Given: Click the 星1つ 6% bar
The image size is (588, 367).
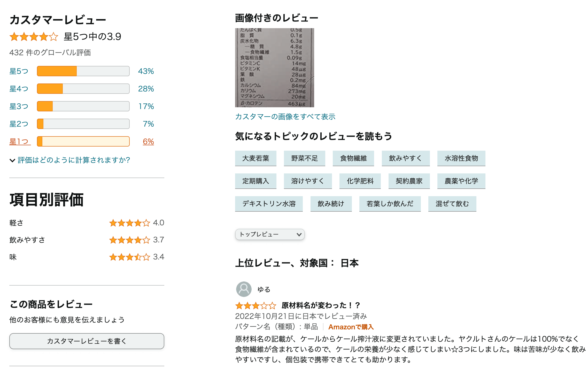Looking at the screenshot, I should click(x=83, y=141).
